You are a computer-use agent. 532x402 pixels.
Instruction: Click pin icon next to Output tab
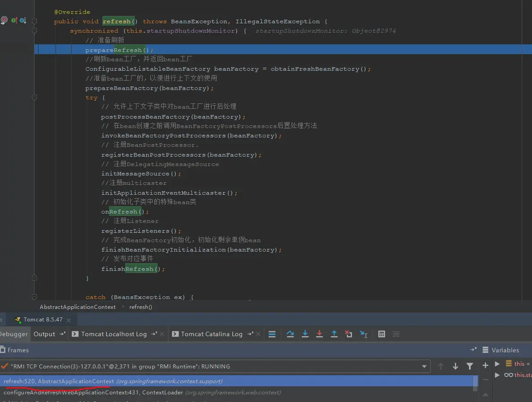tap(62, 334)
